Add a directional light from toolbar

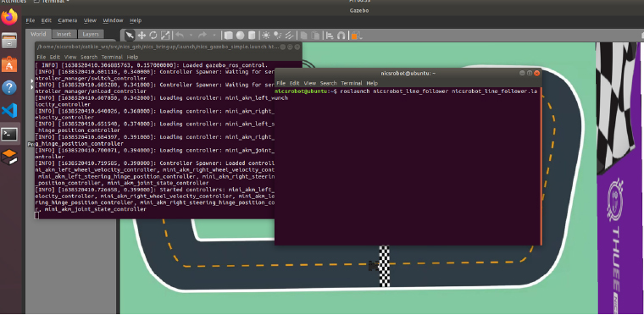coord(290,36)
